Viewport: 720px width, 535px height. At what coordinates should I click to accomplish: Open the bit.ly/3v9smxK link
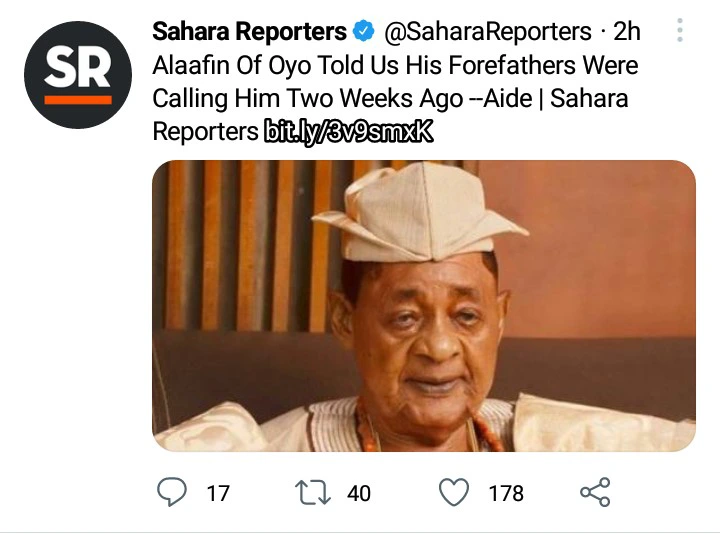[x=348, y=131]
